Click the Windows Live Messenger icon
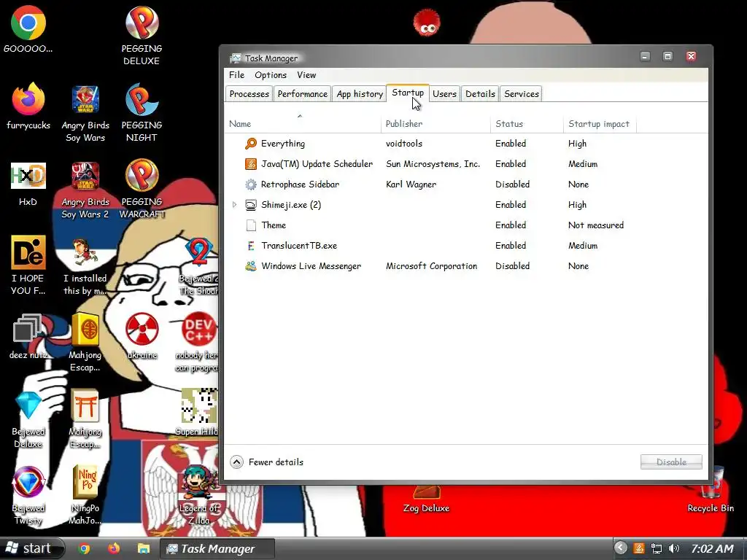 point(251,266)
